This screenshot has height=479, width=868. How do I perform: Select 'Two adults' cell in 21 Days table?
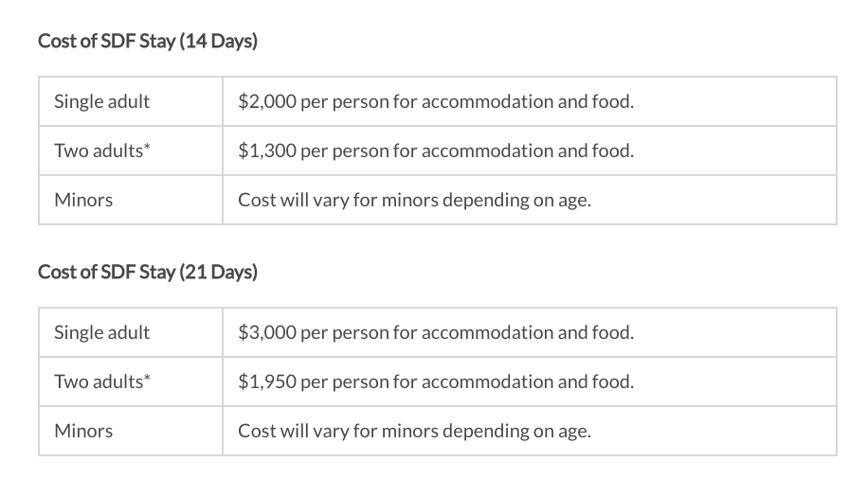(x=98, y=381)
